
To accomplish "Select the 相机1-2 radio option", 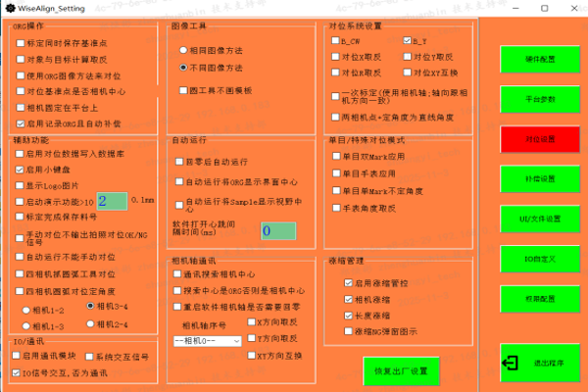I will click(x=25, y=310).
